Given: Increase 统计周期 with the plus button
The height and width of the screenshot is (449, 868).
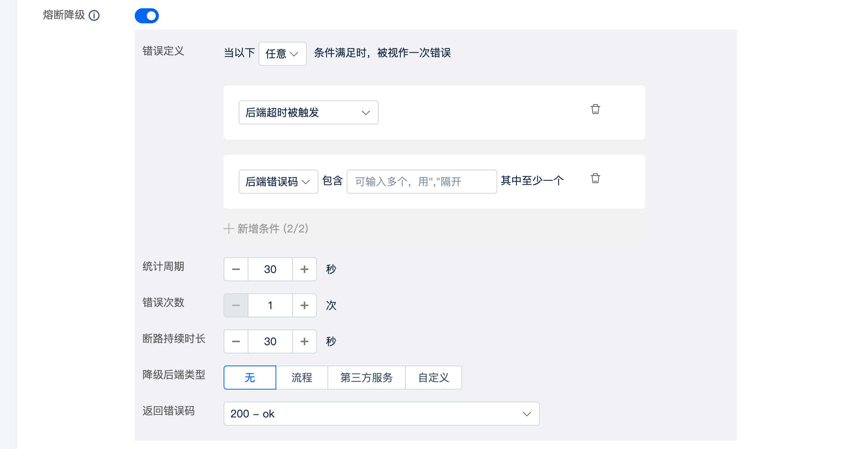Looking at the screenshot, I should [x=305, y=269].
